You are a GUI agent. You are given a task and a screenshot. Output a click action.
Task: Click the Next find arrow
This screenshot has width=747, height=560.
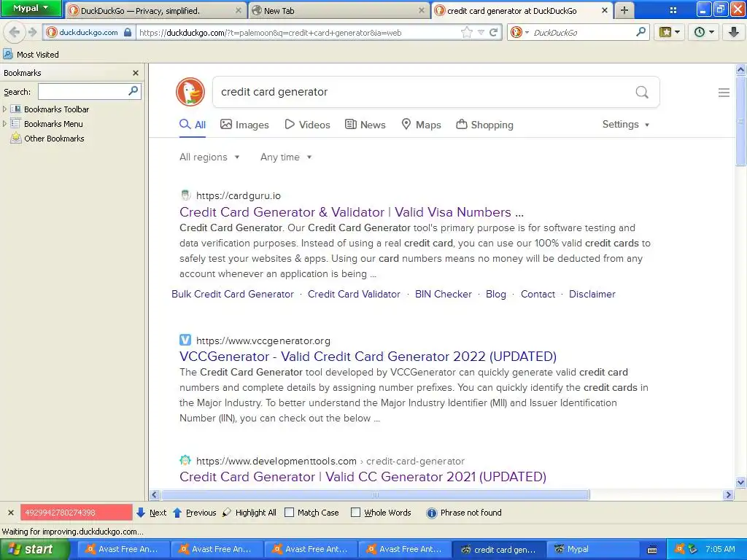pyautogui.click(x=151, y=513)
